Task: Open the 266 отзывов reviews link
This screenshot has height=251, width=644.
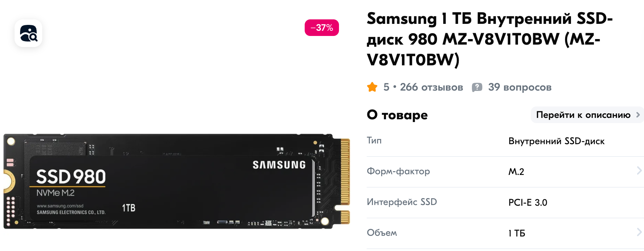Action: click(431, 87)
